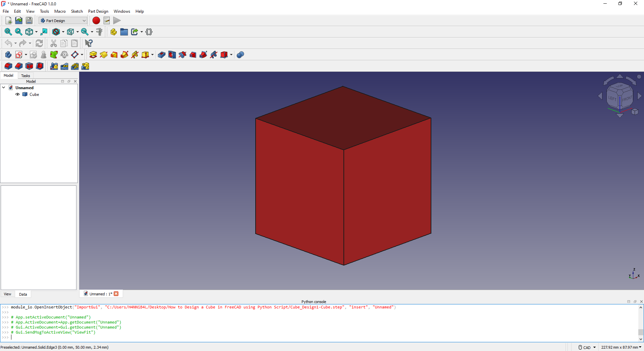This screenshot has width=644, height=351.
Task: Open the Sketch menu
Action: (76, 11)
